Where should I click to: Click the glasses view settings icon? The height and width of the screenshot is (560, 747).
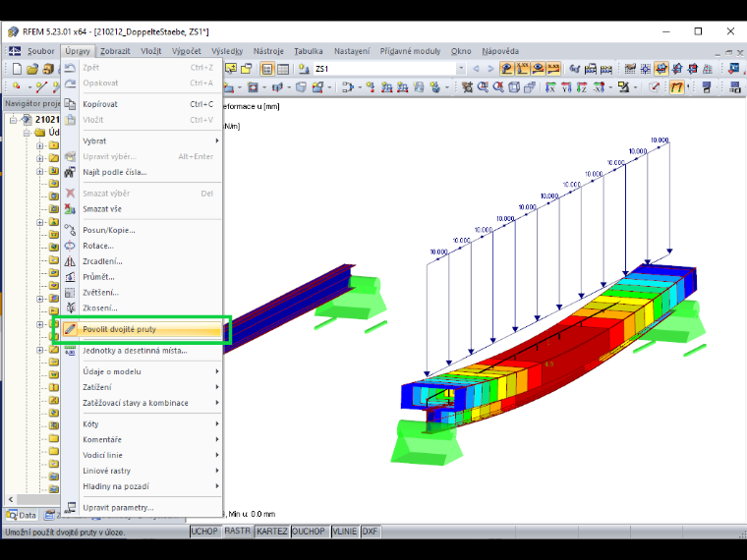[x=574, y=69]
